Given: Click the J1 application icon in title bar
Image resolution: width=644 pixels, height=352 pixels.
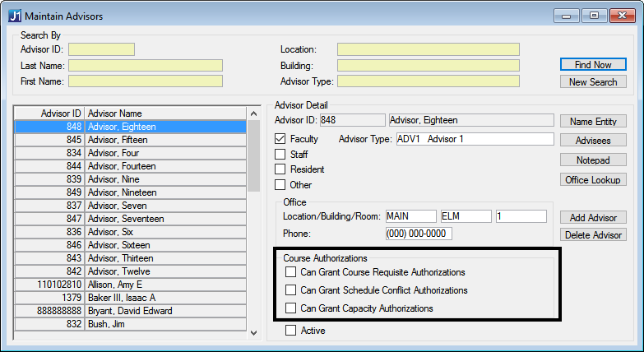Looking at the screenshot, I should click(13, 15).
